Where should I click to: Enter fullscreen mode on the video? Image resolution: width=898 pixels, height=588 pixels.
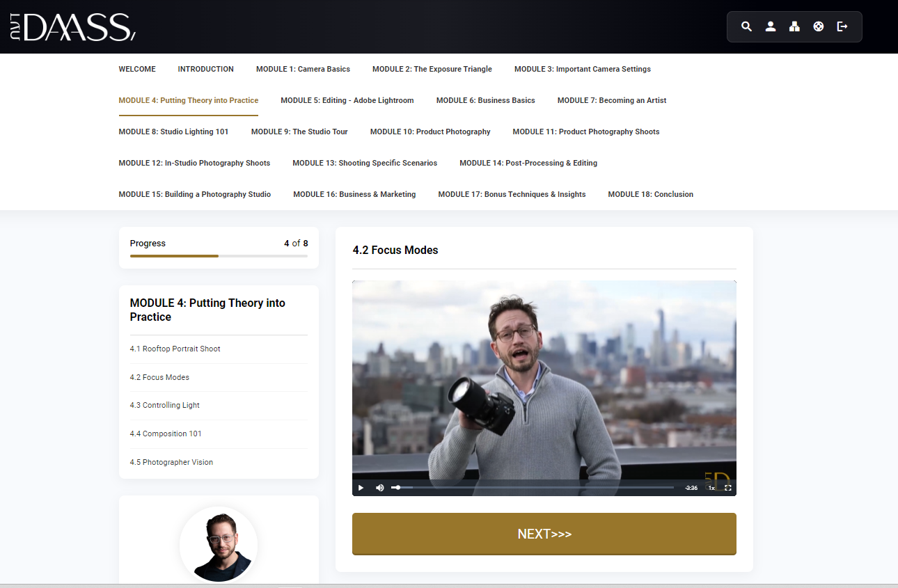pyautogui.click(x=728, y=488)
